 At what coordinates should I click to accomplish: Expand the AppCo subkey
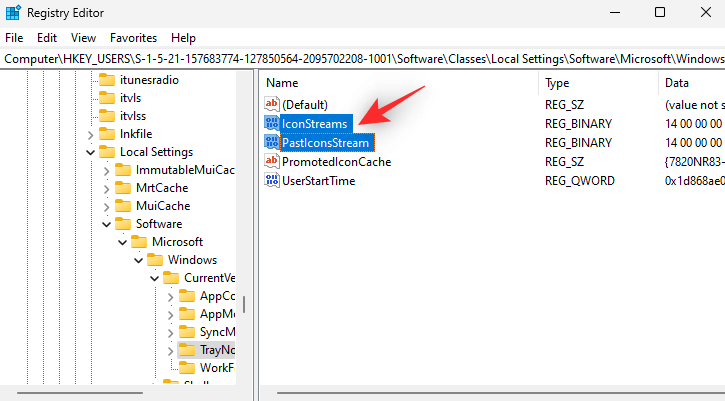(171, 297)
